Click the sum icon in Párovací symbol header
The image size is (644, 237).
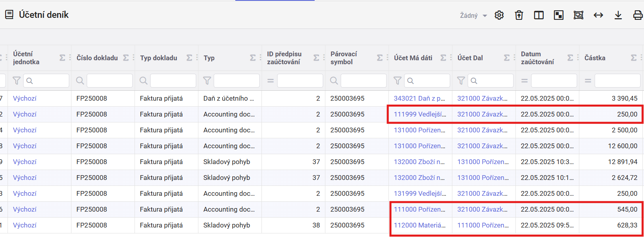click(x=380, y=58)
